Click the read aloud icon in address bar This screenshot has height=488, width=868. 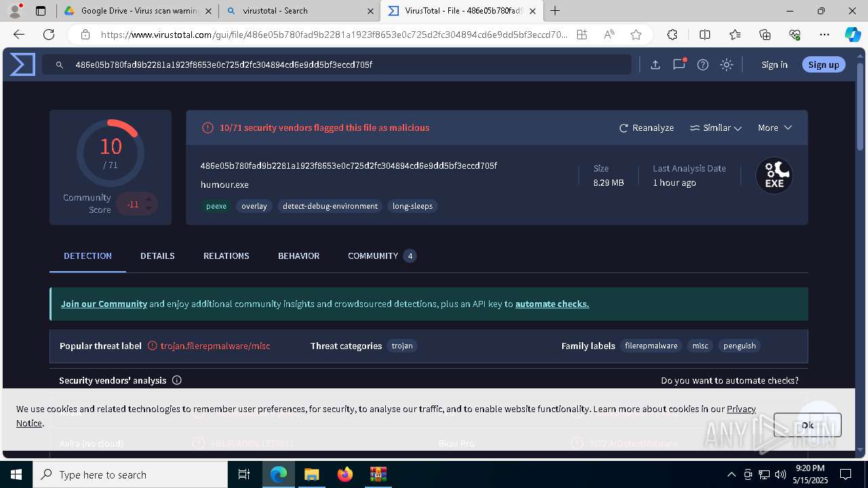point(609,35)
